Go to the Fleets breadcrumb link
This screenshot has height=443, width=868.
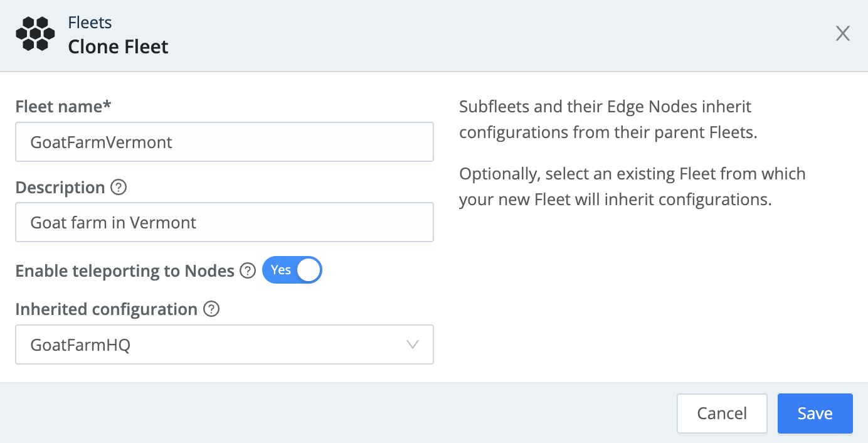pyautogui.click(x=90, y=23)
